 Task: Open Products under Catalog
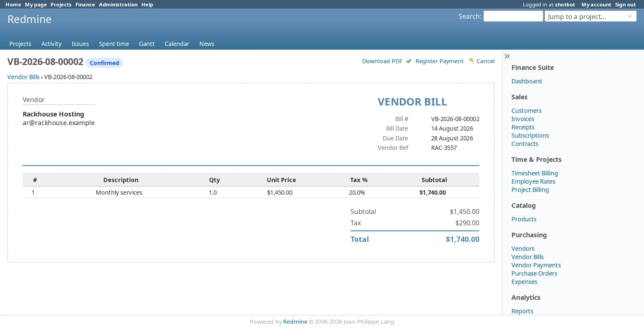(x=524, y=219)
